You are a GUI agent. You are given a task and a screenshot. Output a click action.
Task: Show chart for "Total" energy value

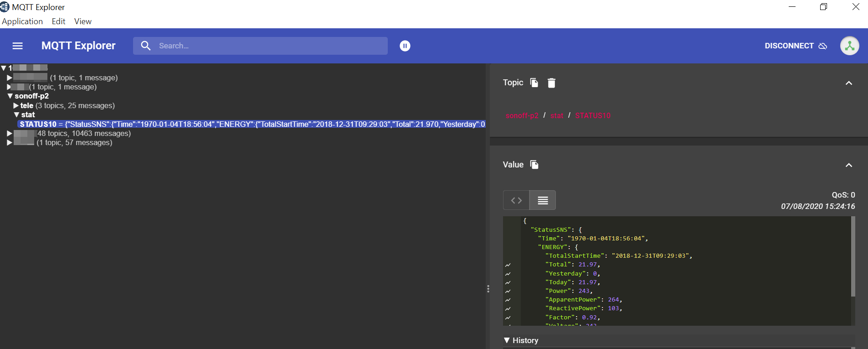[x=508, y=265]
